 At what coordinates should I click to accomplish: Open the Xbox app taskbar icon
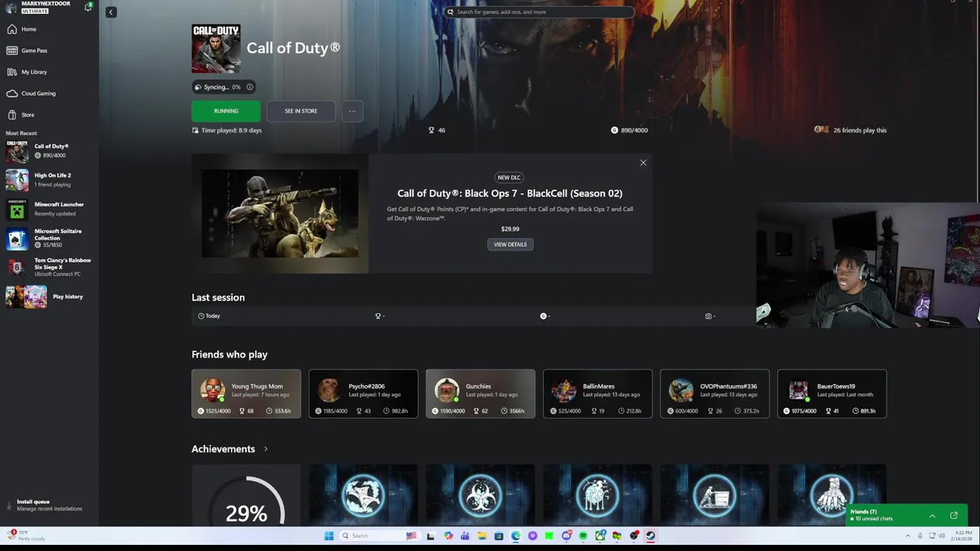(600, 536)
